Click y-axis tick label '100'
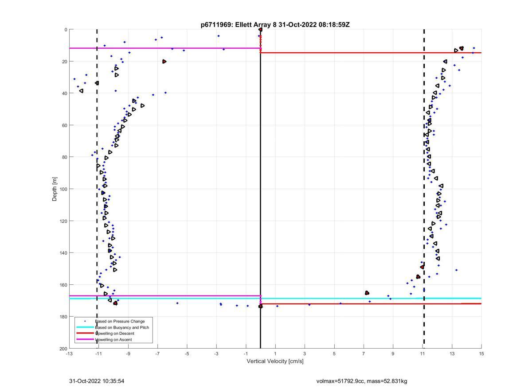Image resolution: width=532 pixels, height=392 pixels. 63,189
